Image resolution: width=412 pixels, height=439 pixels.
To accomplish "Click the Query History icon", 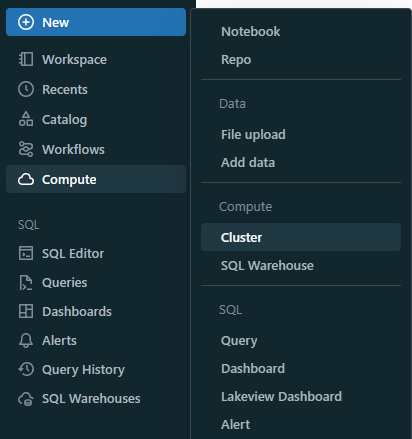I will tap(26, 369).
